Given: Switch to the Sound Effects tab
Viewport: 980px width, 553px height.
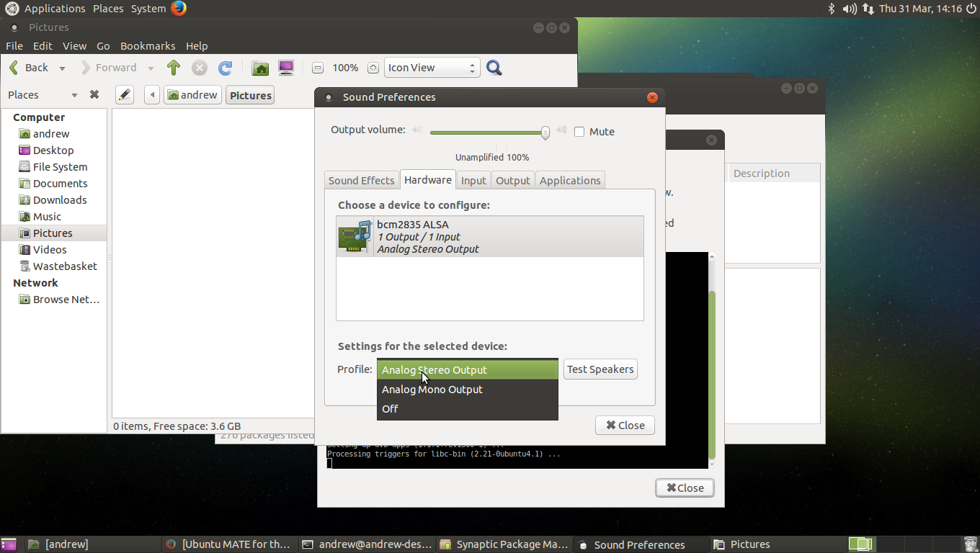Looking at the screenshot, I should point(361,180).
